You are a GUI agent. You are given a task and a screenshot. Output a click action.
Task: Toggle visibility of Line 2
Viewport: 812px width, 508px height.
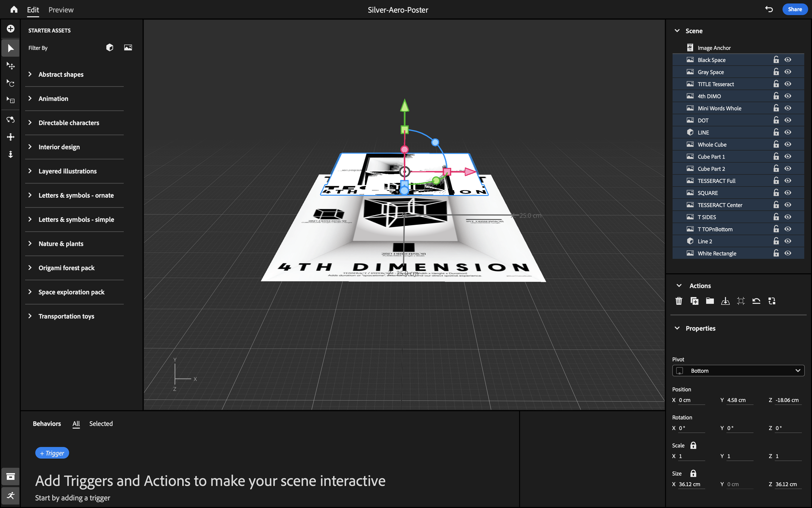[x=788, y=241]
